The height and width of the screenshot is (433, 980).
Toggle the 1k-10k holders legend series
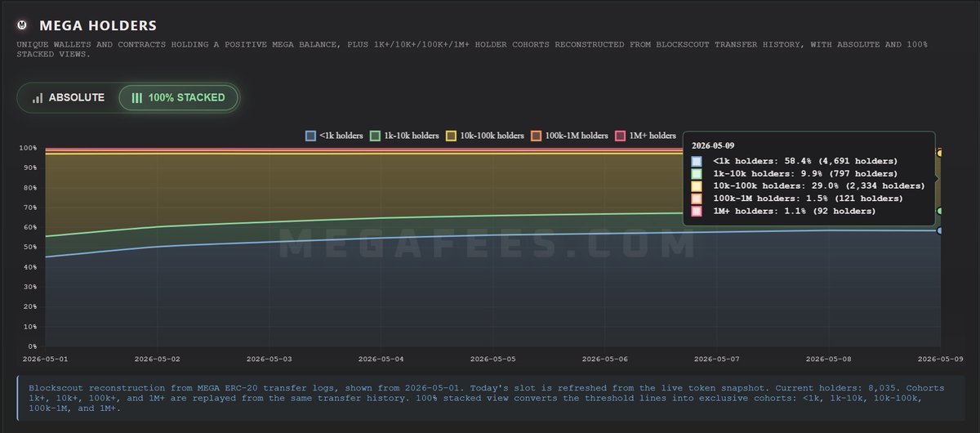tap(404, 136)
